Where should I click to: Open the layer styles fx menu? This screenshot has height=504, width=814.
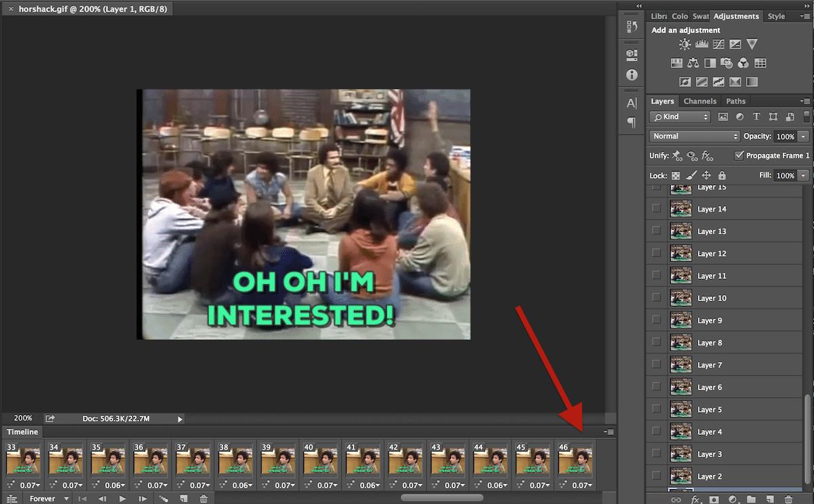(x=694, y=499)
